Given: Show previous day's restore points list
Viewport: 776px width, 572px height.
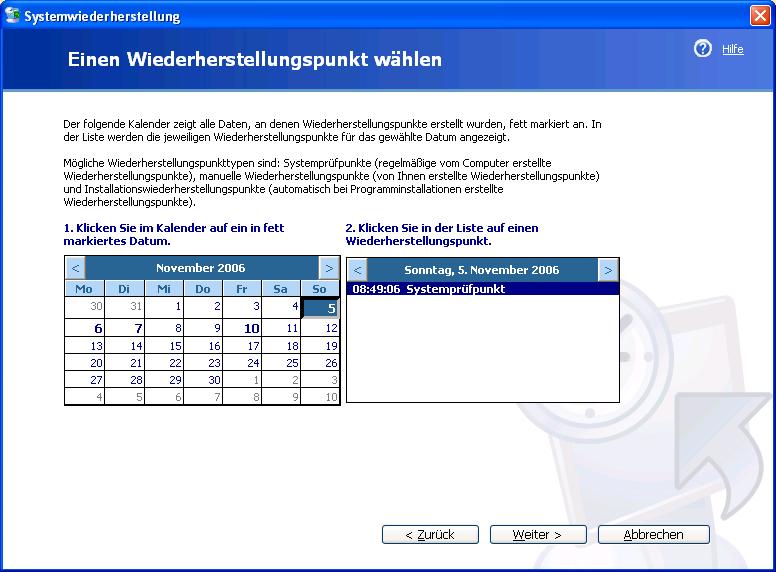Looking at the screenshot, I should click(x=358, y=270).
